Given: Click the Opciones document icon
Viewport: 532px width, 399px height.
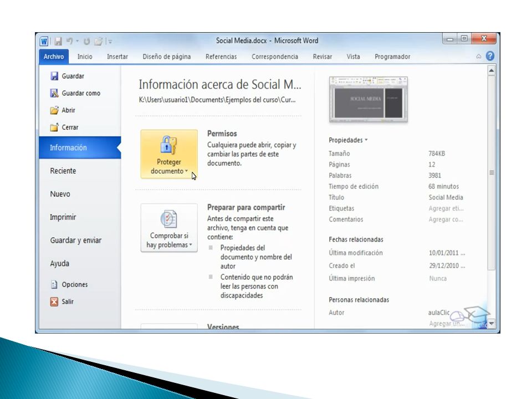Looking at the screenshot, I should tap(54, 284).
